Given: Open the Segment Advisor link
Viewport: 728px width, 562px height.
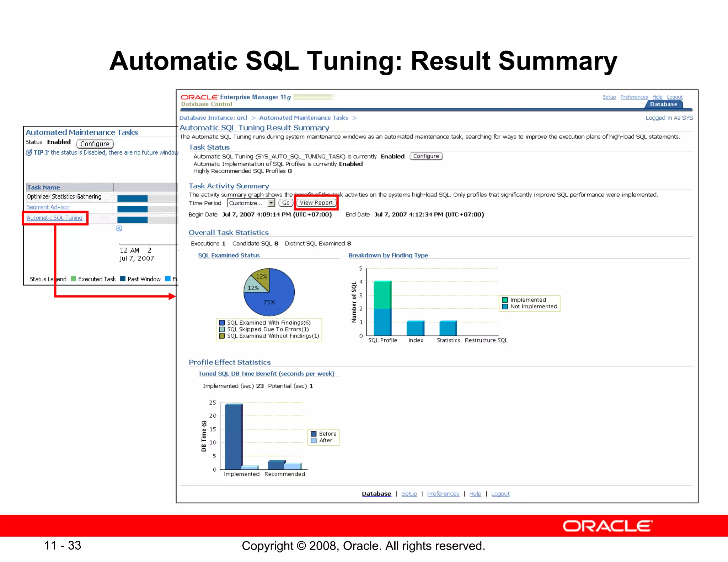Looking at the screenshot, I should pos(48,207).
